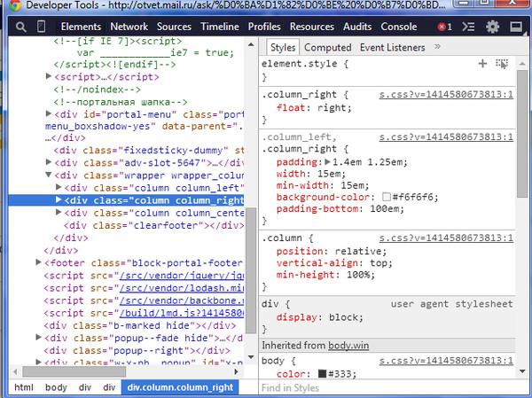The width and height of the screenshot is (532, 398).
Task: Open the Event Listeners sidebar tab
Action: 392,48
